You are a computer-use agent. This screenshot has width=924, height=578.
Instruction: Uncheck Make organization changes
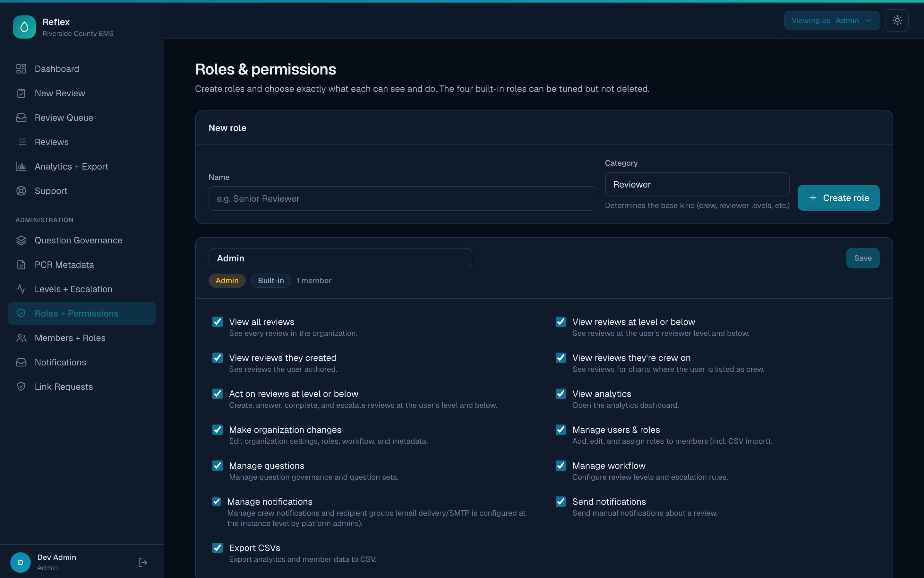click(x=218, y=430)
